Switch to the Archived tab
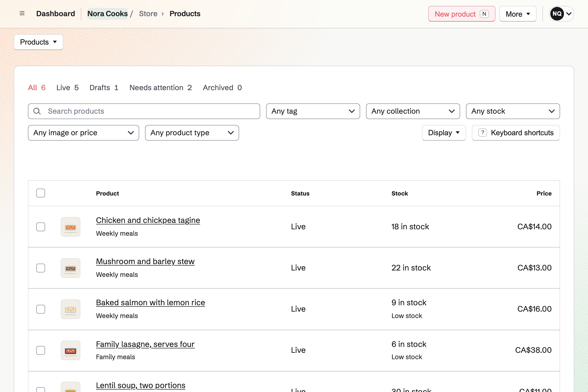This screenshot has width=588, height=392. coord(222,87)
